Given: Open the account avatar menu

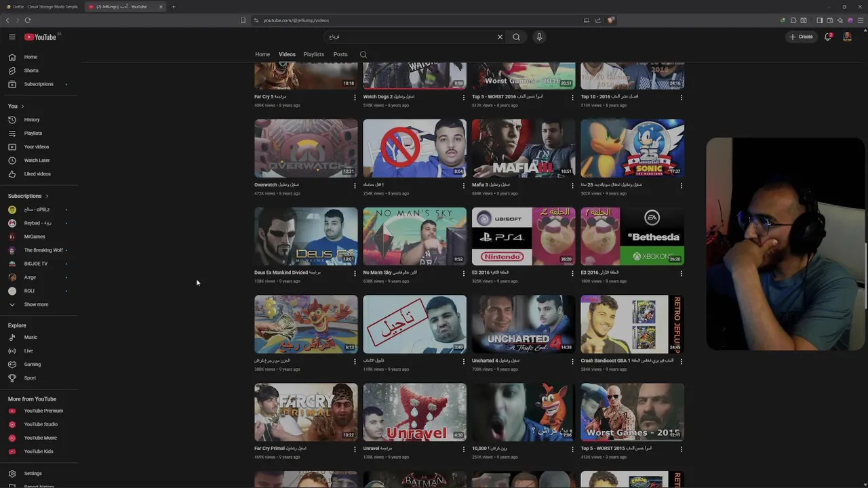Looking at the screenshot, I should (847, 37).
